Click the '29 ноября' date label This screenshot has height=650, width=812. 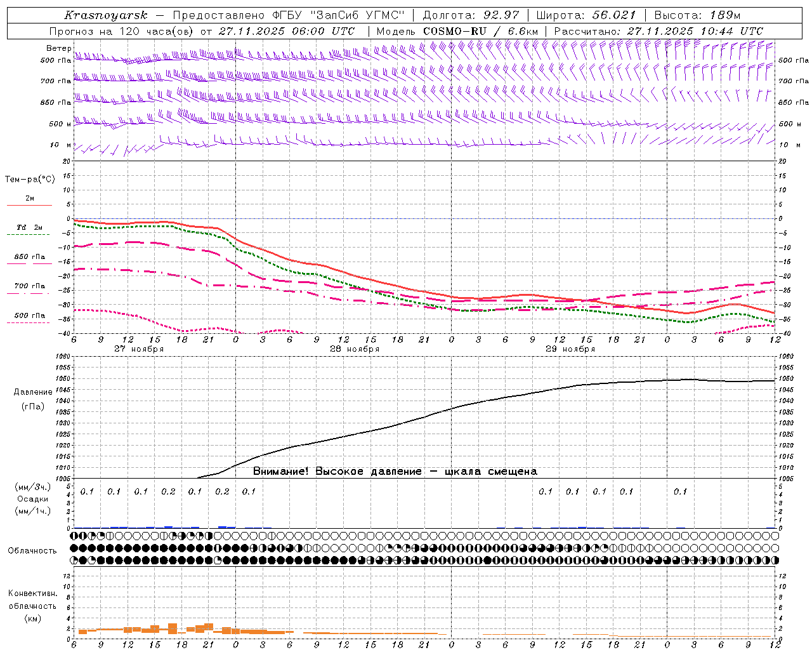click(x=570, y=349)
